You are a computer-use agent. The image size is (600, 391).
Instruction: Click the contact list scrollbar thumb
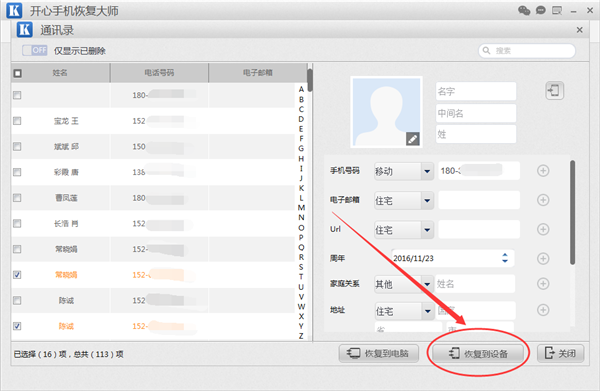[x=310, y=80]
